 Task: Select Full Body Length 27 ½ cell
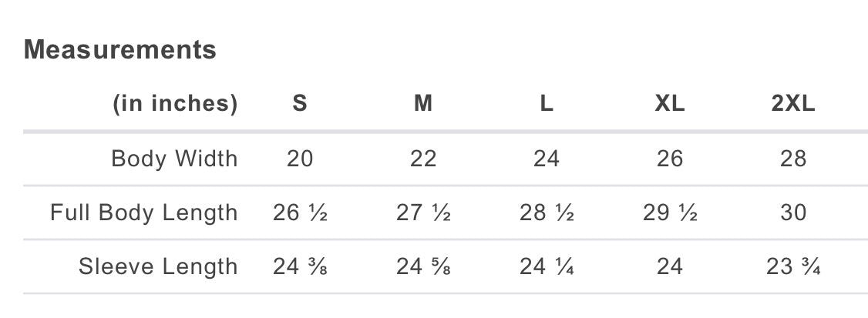[x=423, y=213]
